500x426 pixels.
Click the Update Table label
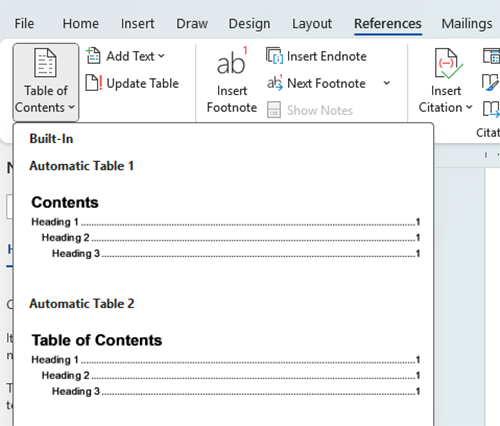pos(142,83)
